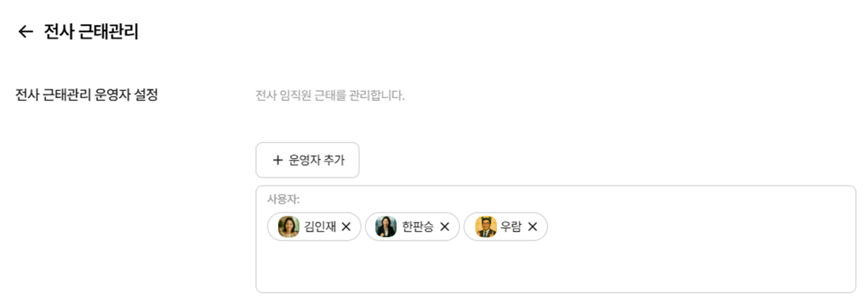The height and width of the screenshot is (303, 868).
Task: Click the 전사 근태관리 page title
Action: [91, 32]
